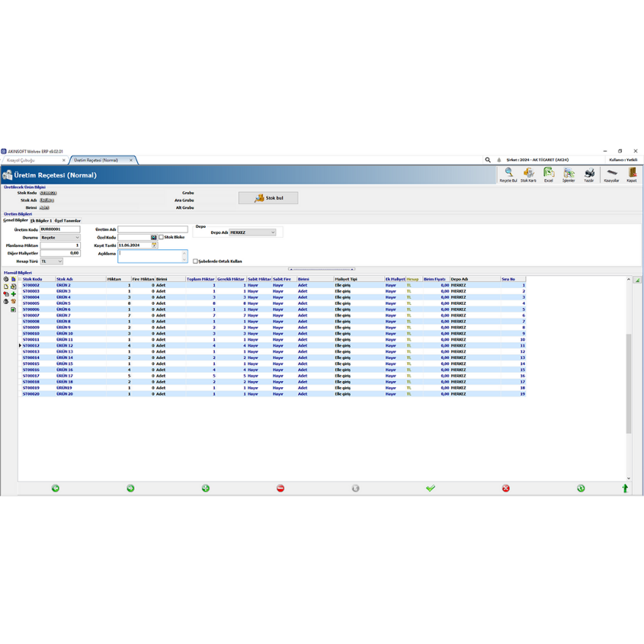
Task: Open Kısayollar shortcuts icon
Action: (611, 175)
